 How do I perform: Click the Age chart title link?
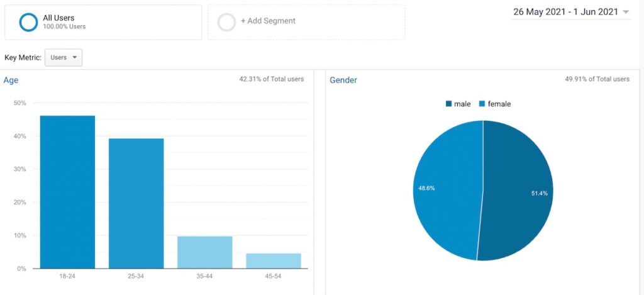pos(11,80)
